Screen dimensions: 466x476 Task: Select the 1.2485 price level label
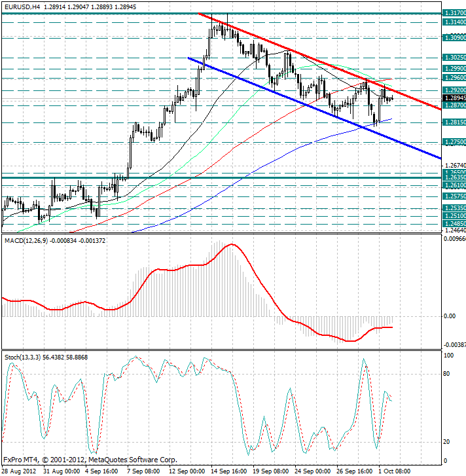click(x=454, y=224)
